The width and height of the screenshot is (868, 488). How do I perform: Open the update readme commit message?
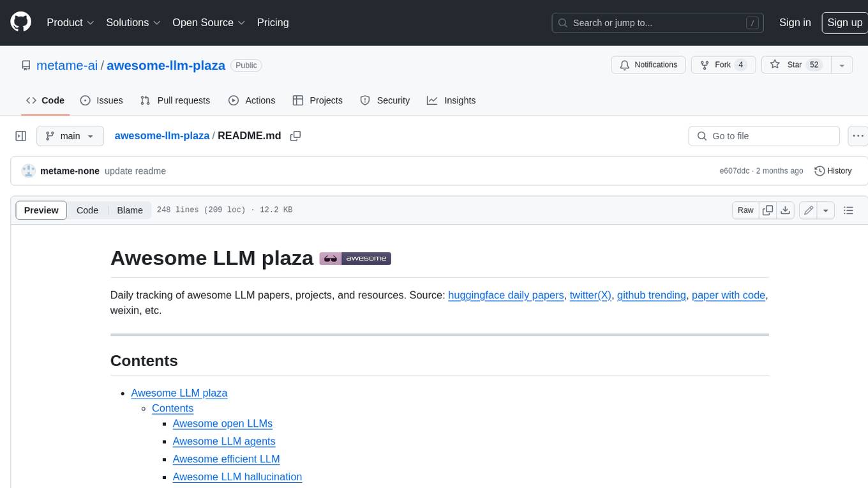135,171
